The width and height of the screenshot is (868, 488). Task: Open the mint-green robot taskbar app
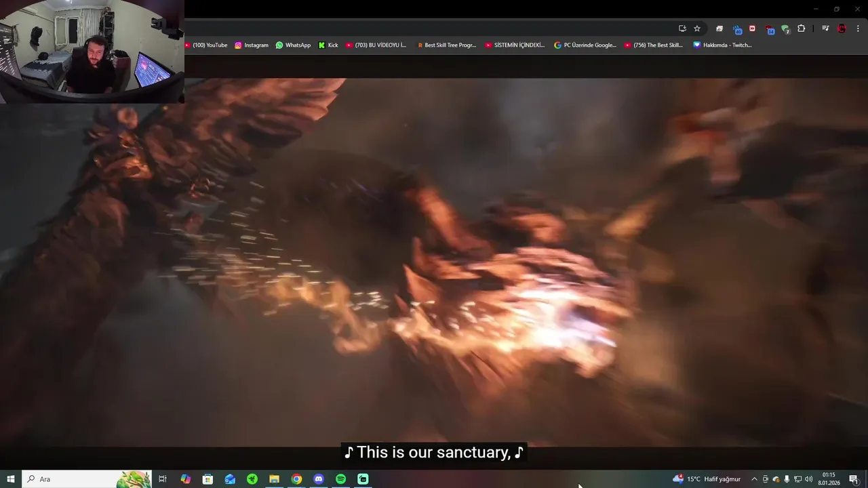(x=363, y=479)
